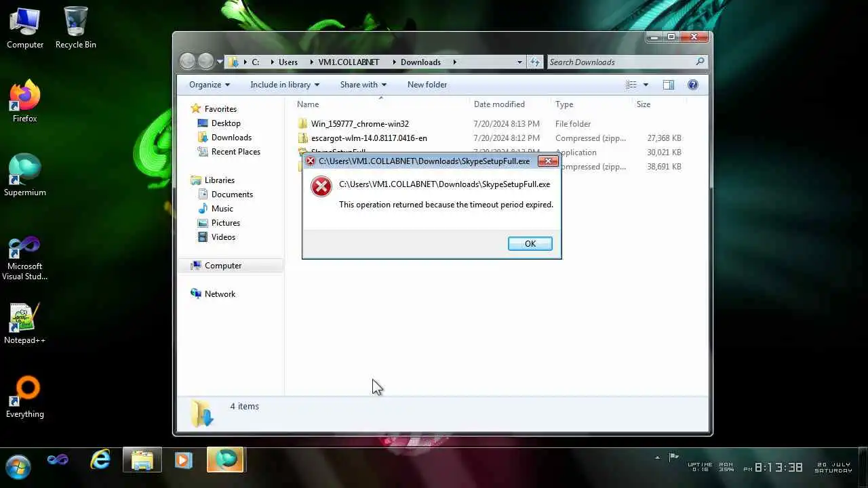
Task: Select Network in the navigation pane
Action: [220, 294]
